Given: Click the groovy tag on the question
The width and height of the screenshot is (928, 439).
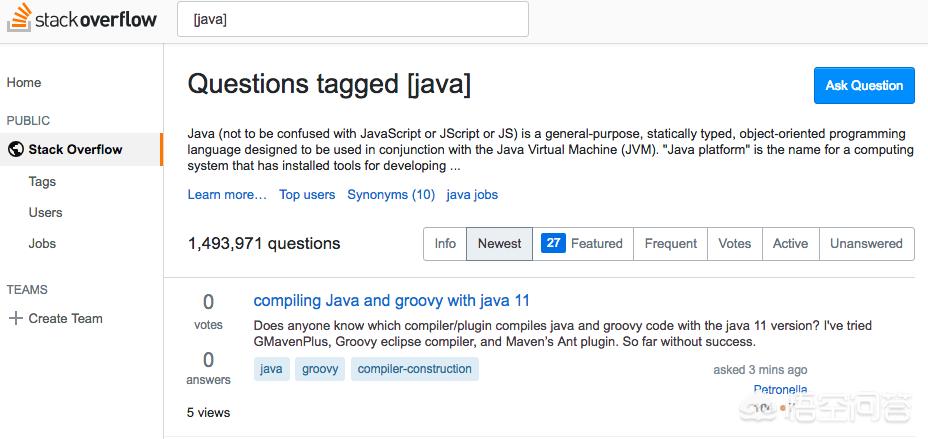Looking at the screenshot, I should pyautogui.click(x=320, y=369).
